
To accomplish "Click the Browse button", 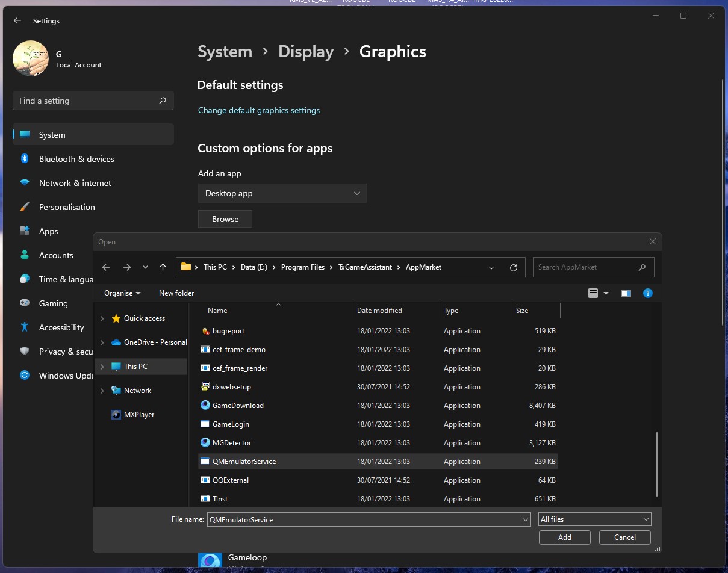I will coord(225,219).
